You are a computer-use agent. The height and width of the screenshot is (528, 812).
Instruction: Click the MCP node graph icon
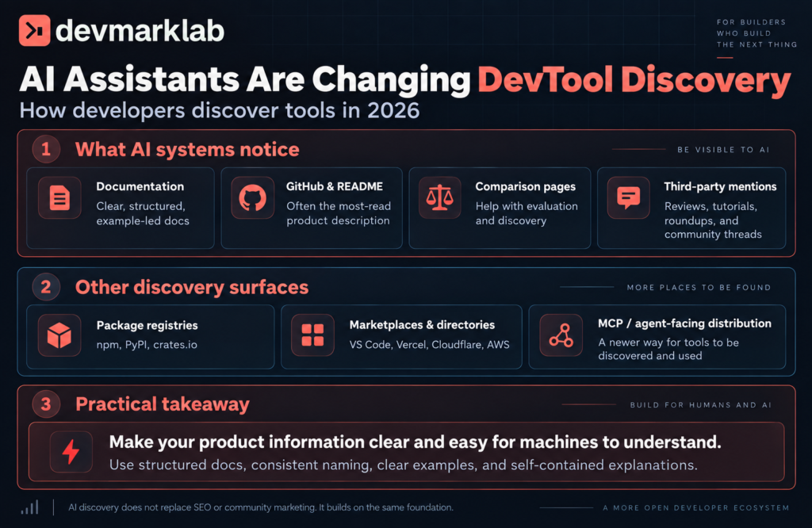561,335
